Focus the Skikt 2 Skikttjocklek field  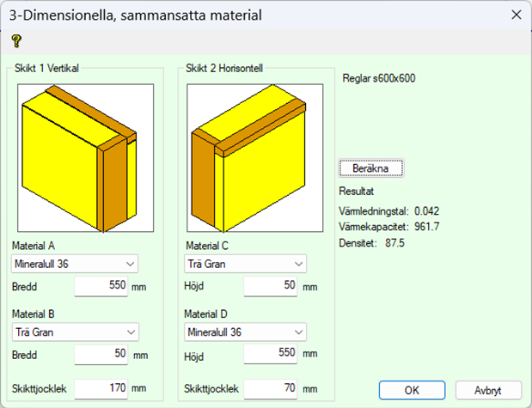coord(270,388)
